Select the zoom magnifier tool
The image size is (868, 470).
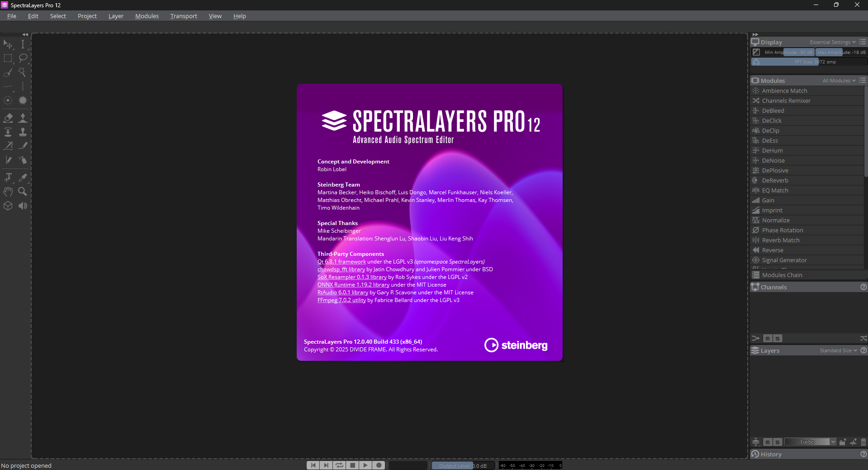coord(23,192)
